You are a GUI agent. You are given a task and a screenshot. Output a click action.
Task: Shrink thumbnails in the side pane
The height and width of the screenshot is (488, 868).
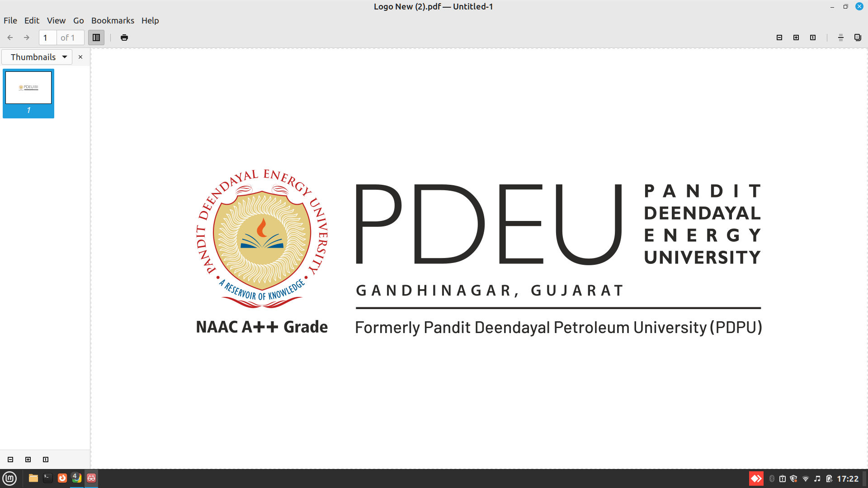(10, 460)
